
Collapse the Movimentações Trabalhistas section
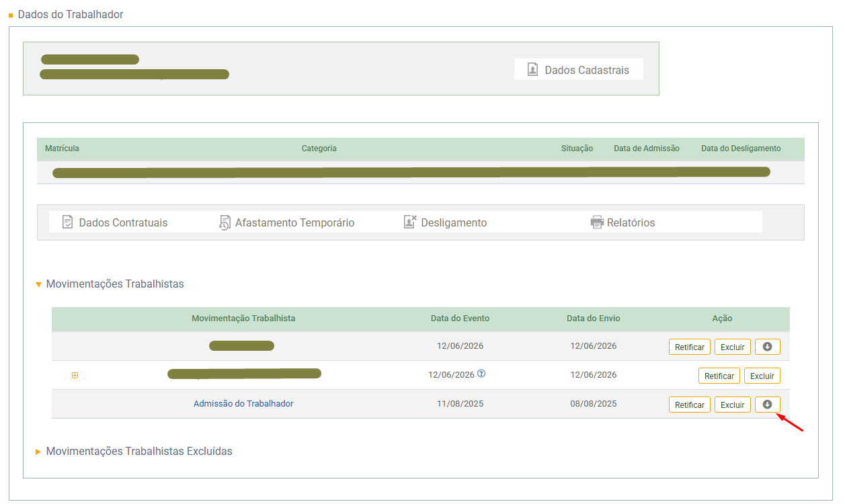coord(38,284)
